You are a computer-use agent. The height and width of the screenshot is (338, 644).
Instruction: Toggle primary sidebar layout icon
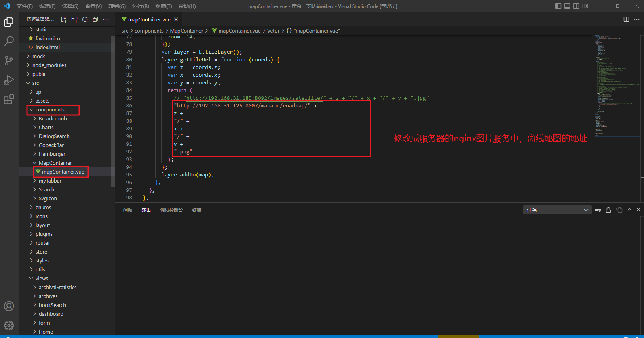click(558, 6)
